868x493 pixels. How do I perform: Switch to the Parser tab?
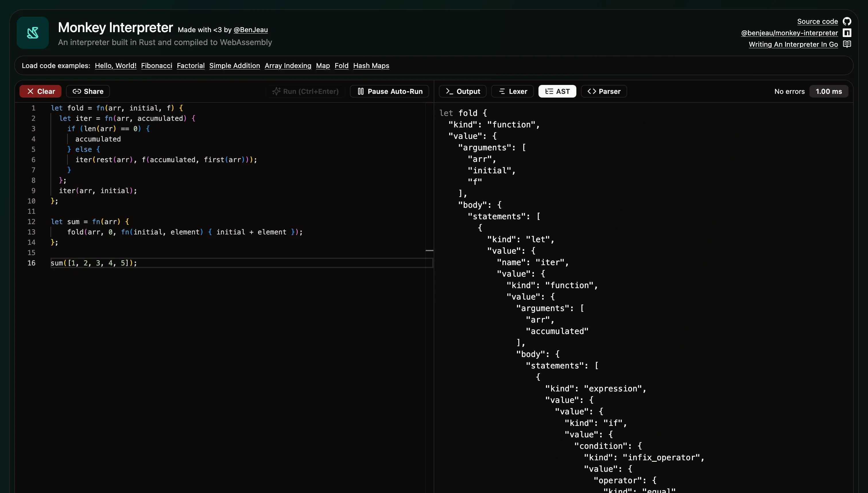(x=604, y=92)
